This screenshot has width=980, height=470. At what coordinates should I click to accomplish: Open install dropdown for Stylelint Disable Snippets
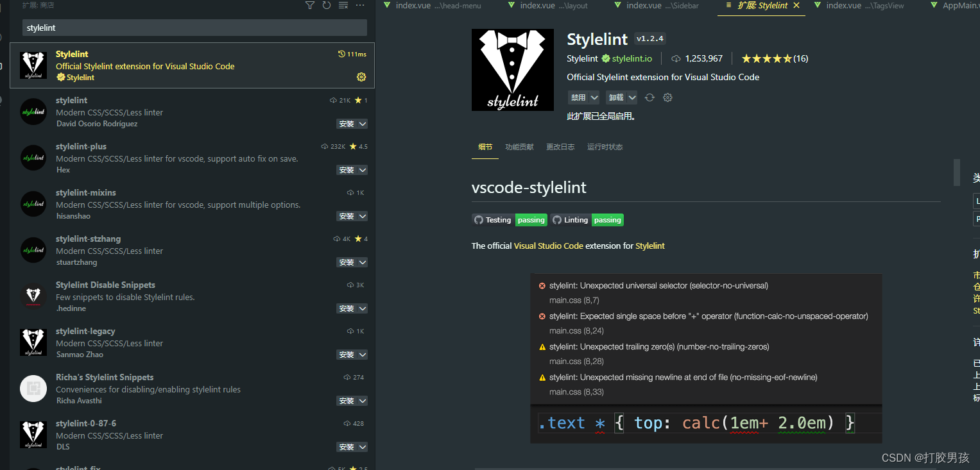pyautogui.click(x=363, y=308)
